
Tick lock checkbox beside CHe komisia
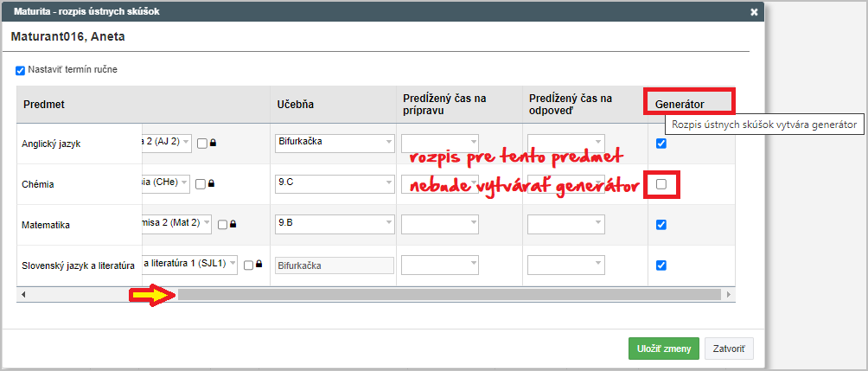click(201, 184)
